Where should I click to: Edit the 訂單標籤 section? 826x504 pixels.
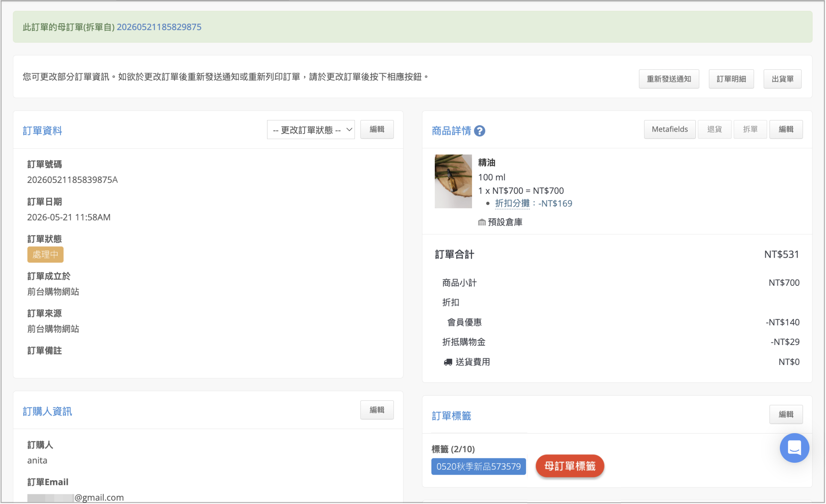(786, 414)
